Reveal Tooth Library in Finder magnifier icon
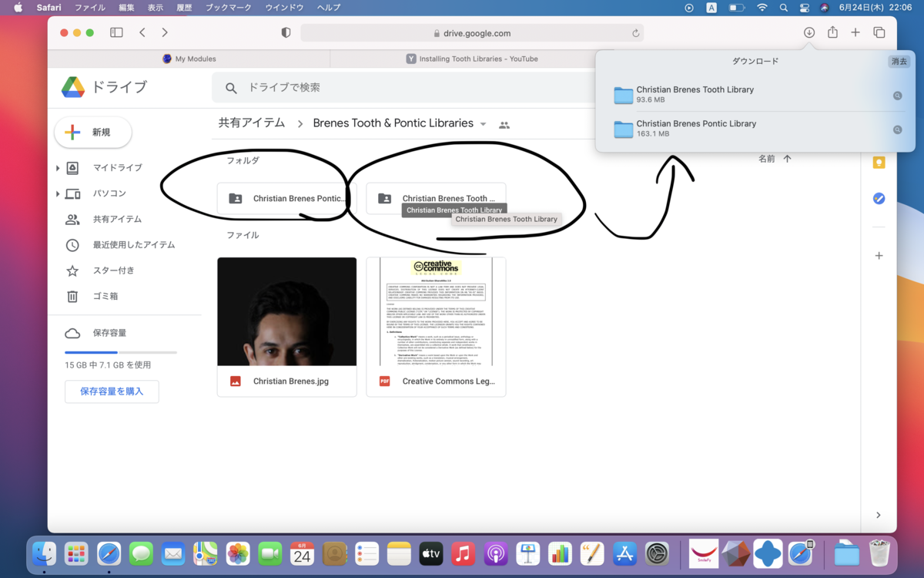 click(x=897, y=96)
